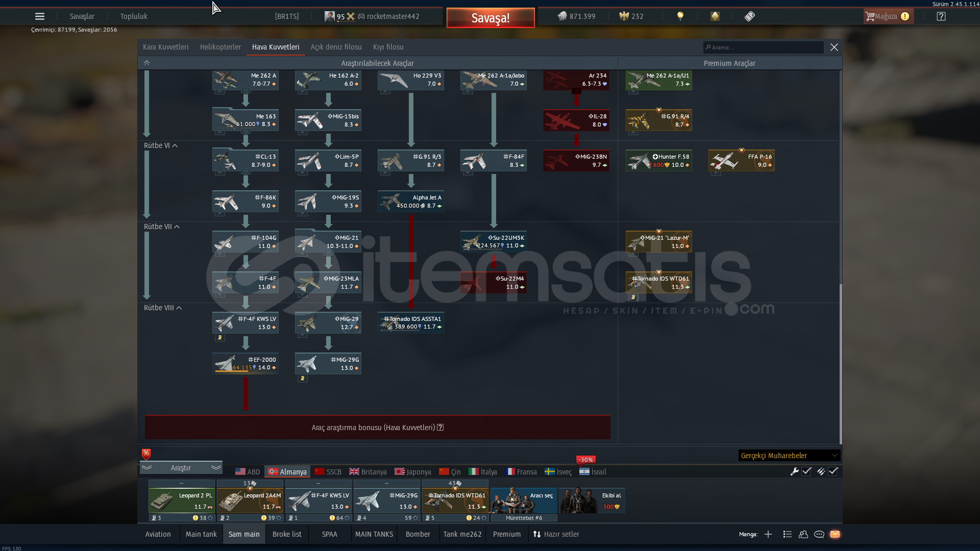980x551 pixels.
Task: Toggle the auto-refill ammunition checkbox
Action: (833, 471)
